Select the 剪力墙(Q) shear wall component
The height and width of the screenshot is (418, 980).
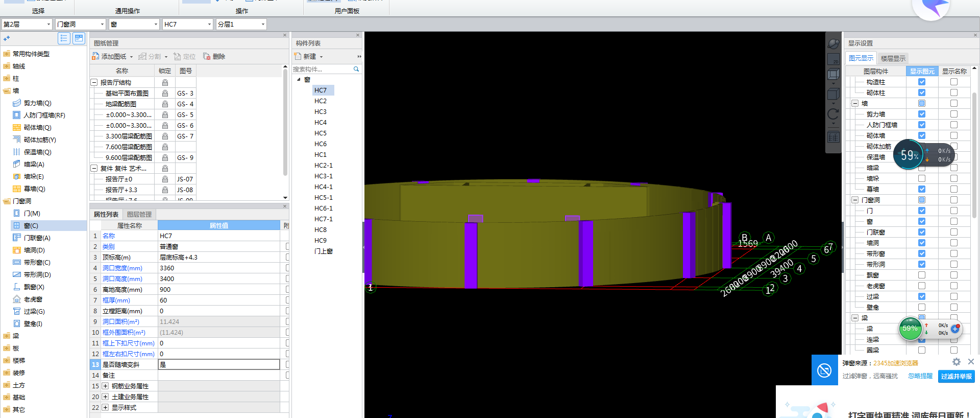point(37,103)
